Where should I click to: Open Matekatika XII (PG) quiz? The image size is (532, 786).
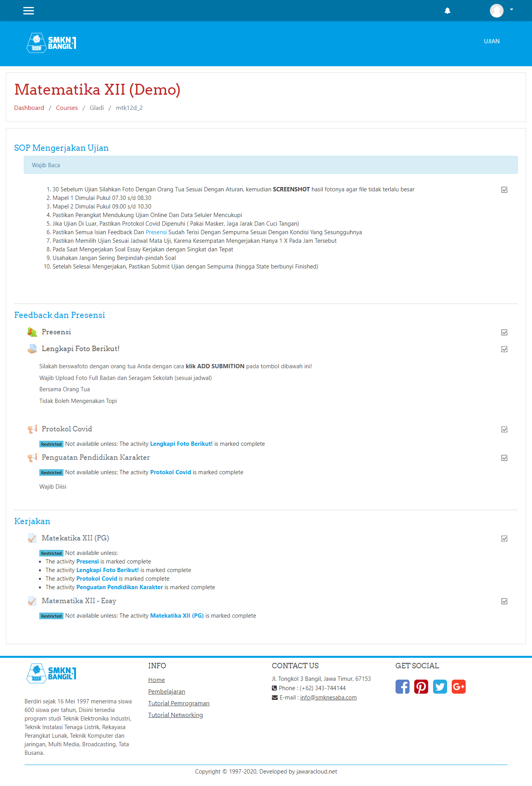[x=76, y=538]
